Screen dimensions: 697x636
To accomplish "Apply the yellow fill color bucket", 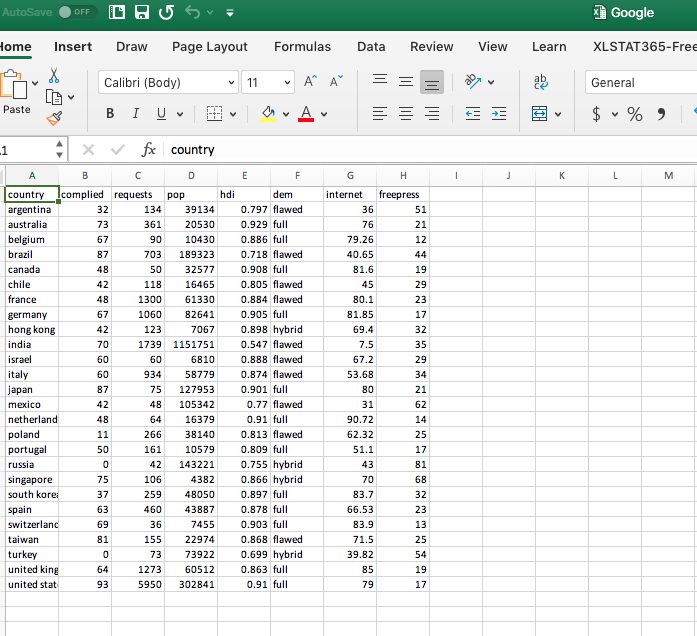I will coord(268,114).
